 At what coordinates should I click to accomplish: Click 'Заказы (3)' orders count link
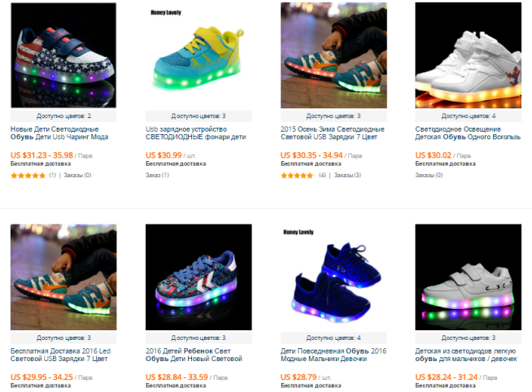(x=347, y=176)
